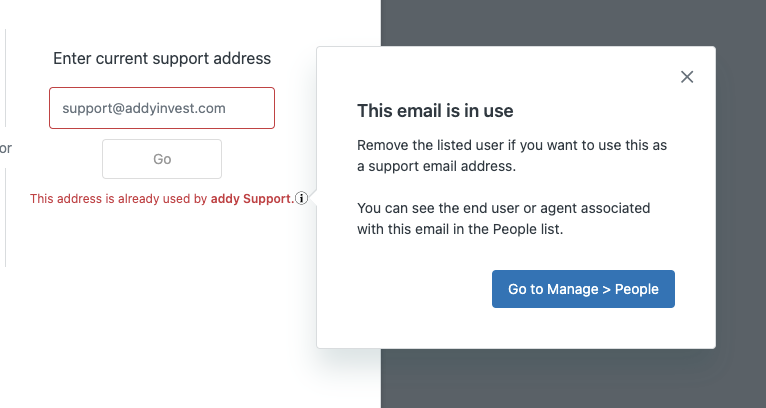Image resolution: width=766 pixels, height=408 pixels.
Task: Click the dark overlay right of the popup
Action: [x=741, y=200]
